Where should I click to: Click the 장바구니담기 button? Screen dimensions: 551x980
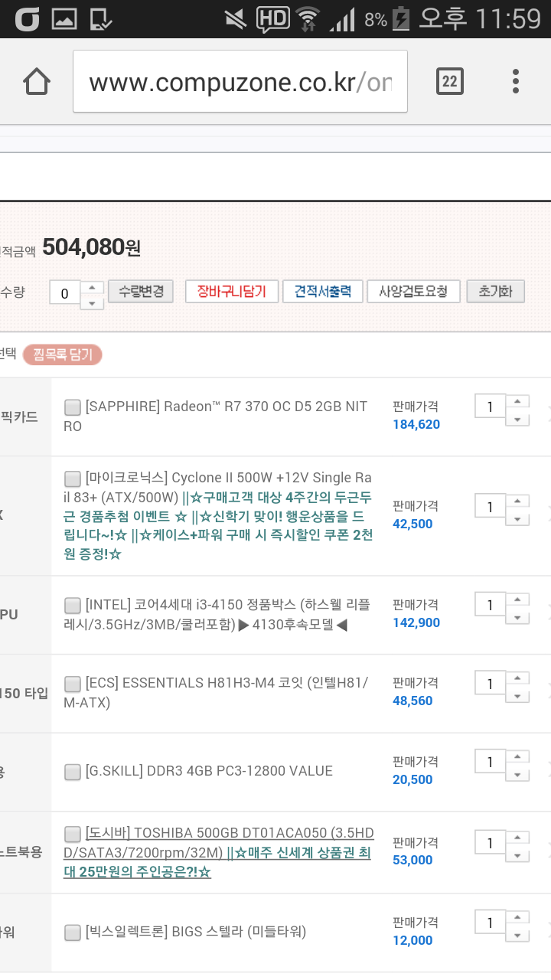tap(231, 292)
